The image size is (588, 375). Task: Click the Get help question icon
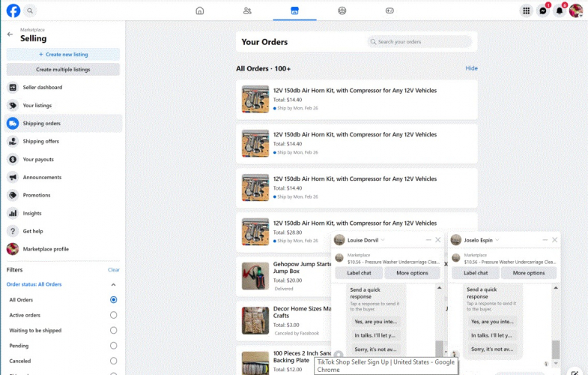pos(13,231)
